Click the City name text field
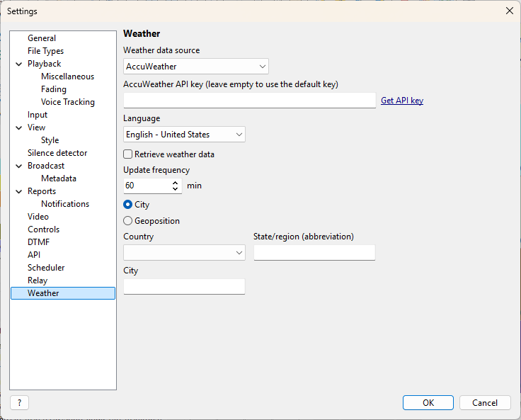Viewport: 521px width, 420px height. pyautogui.click(x=184, y=287)
